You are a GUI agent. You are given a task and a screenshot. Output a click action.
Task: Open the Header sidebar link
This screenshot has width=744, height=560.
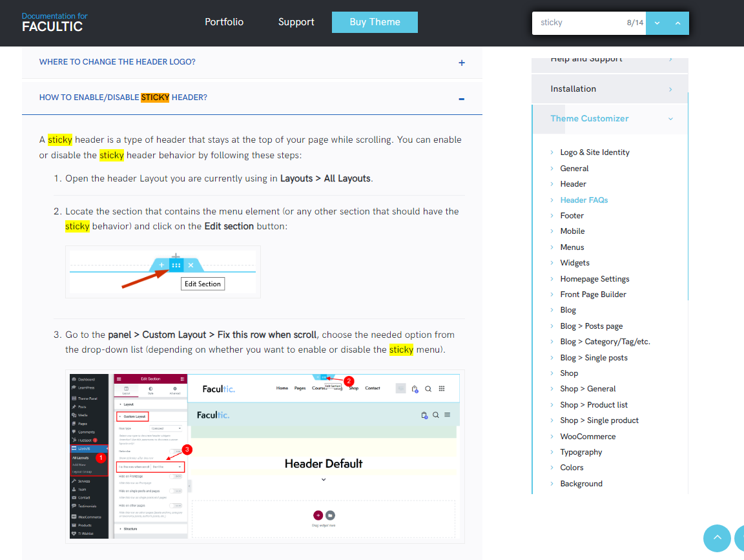pos(573,184)
